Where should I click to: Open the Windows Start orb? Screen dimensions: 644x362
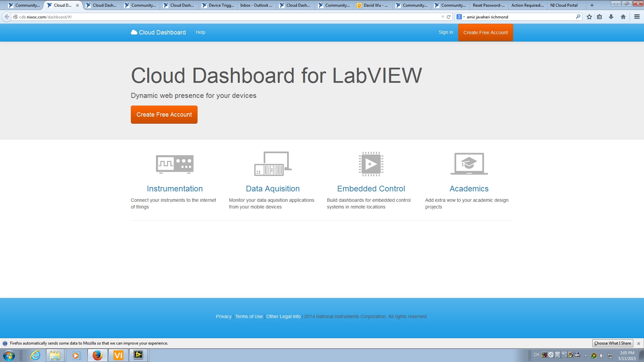coord(9,355)
